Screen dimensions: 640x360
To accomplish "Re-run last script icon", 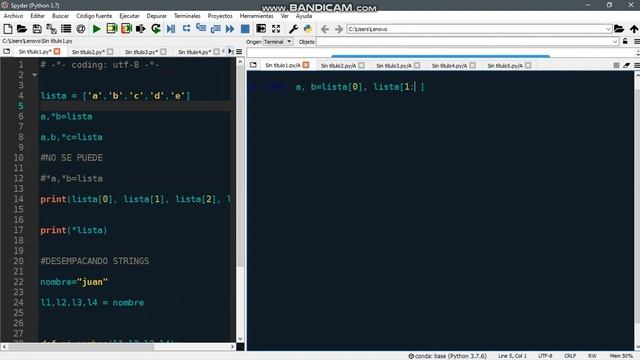I will tap(156, 29).
